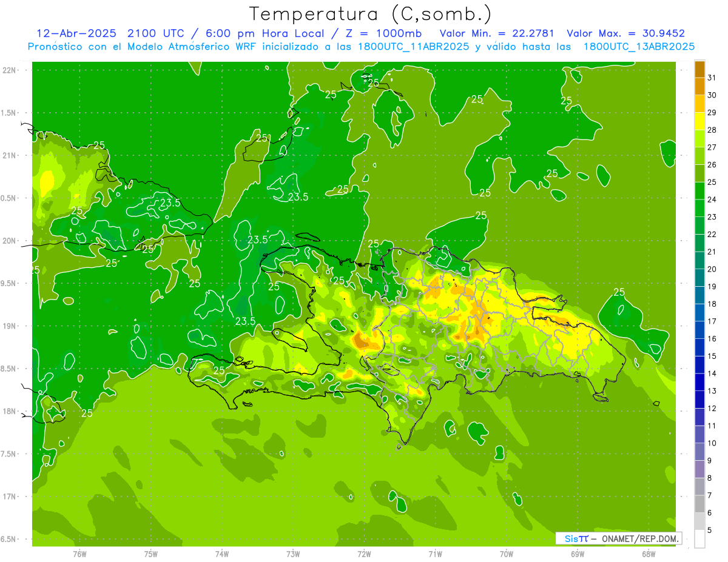Click the "76W" longitude axis label
The image size is (728, 562).
79,554
